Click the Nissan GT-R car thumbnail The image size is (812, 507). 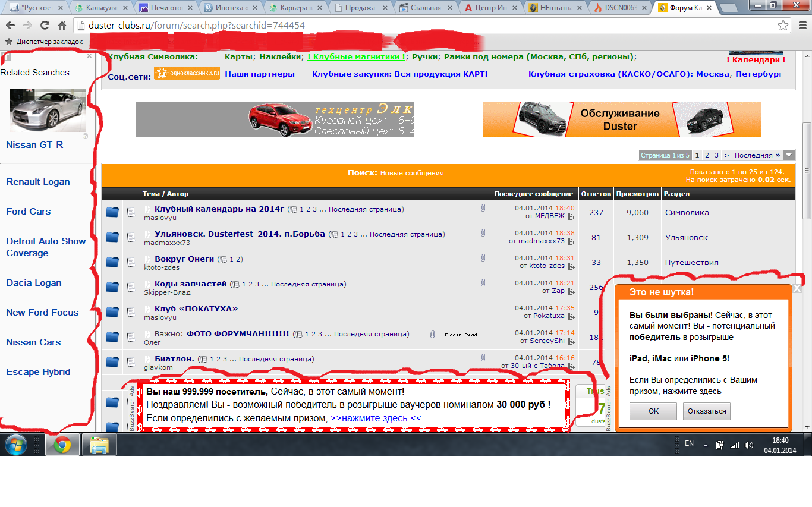pos(48,110)
